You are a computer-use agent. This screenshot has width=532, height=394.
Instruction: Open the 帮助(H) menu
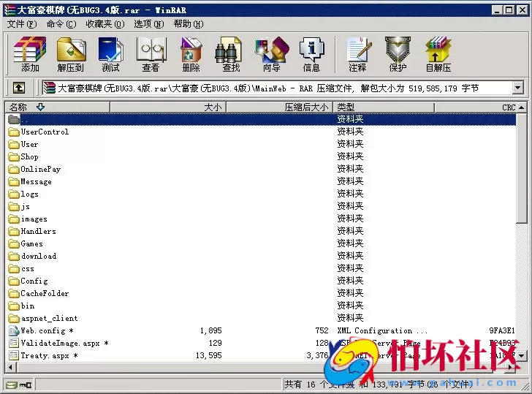pos(189,24)
